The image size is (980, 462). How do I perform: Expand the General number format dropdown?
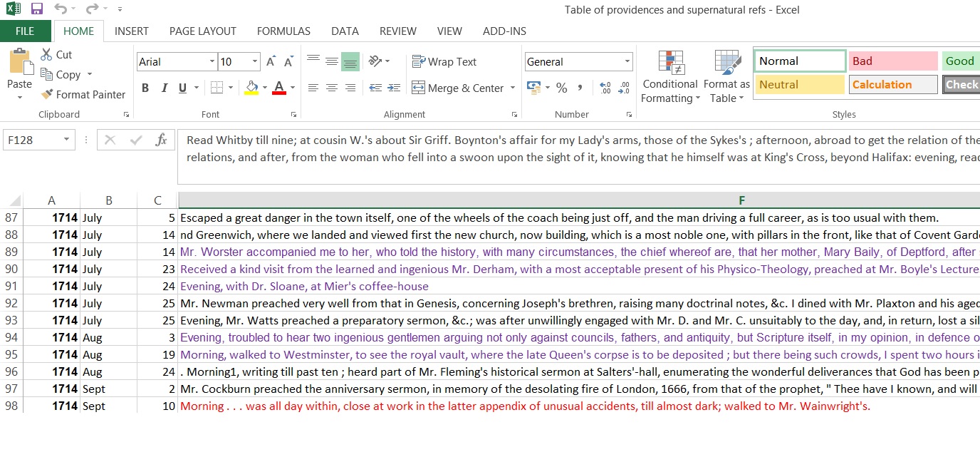tap(627, 62)
